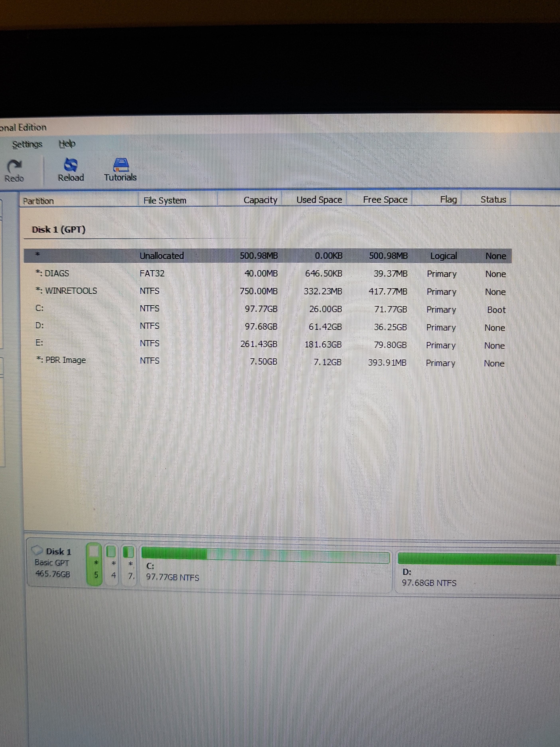Click the 646.50KB used space cell
560x747 pixels.
324,274
